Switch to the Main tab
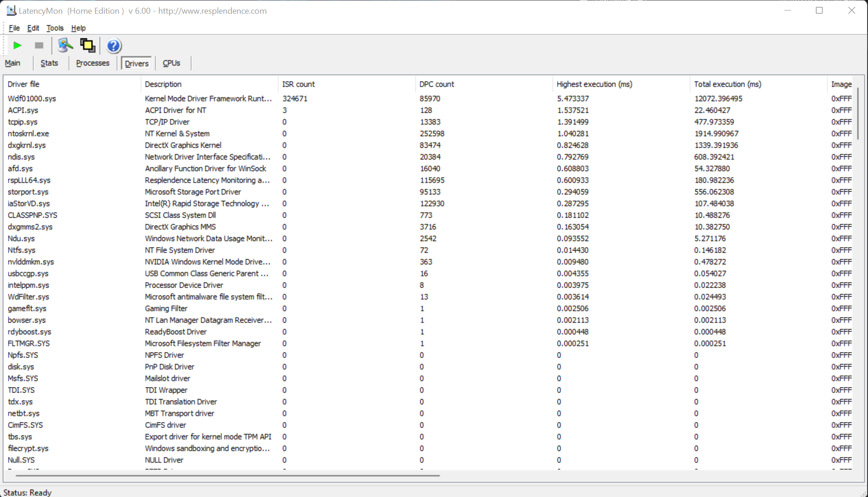868x497 pixels. 12,63
